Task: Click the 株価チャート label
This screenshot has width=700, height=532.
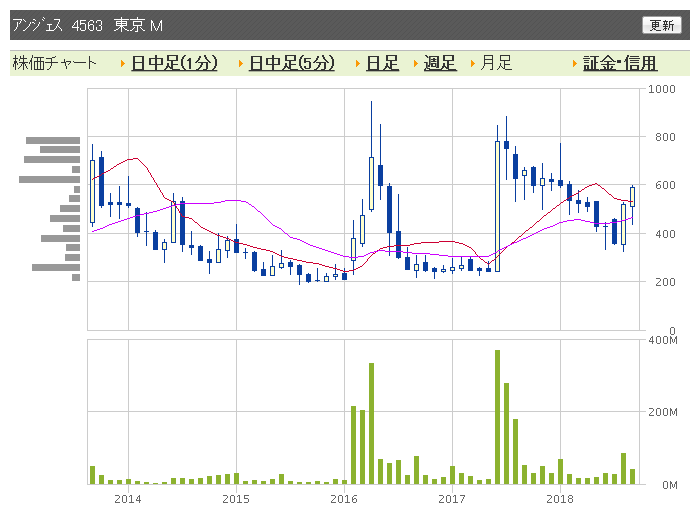Action: (x=54, y=63)
